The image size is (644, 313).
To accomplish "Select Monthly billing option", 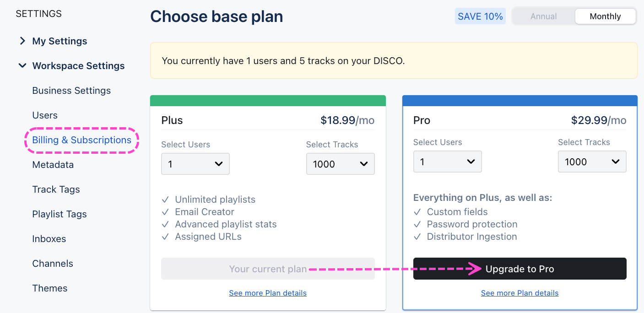I will click(x=605, y=16).
